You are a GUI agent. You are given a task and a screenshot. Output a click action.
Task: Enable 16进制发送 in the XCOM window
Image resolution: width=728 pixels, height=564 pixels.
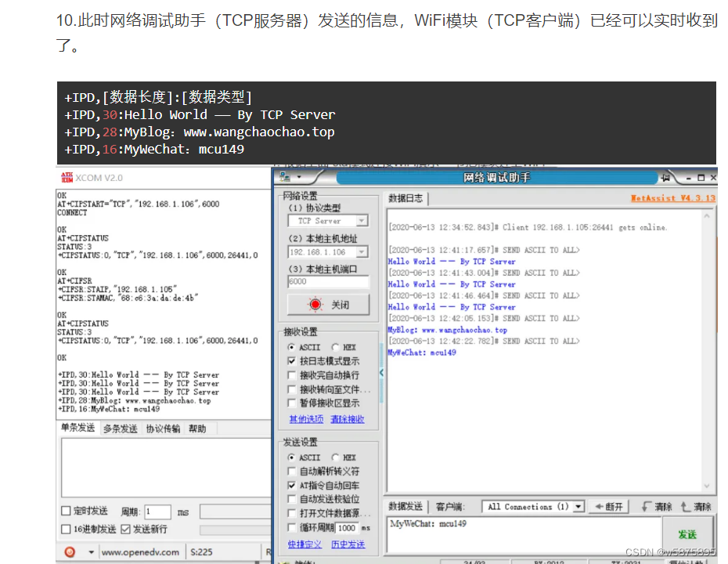(66, 530)
